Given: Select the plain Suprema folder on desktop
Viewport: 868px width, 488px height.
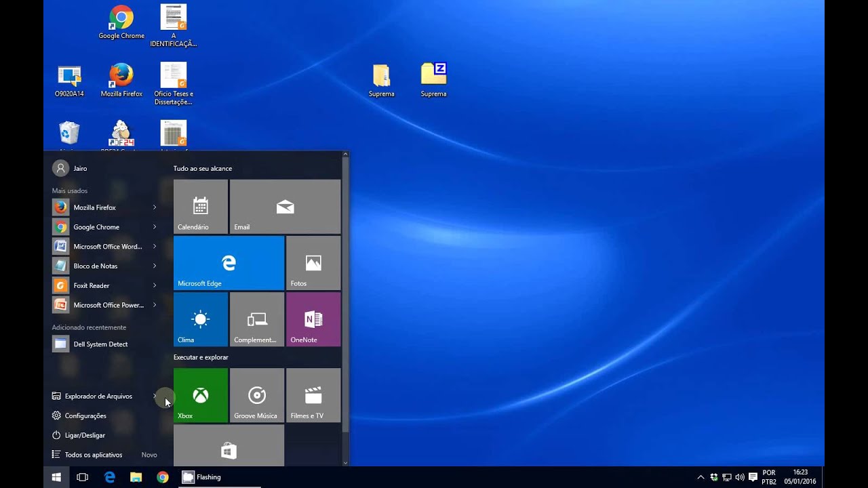Looking at the screenshot, I should tap(382, 80).
